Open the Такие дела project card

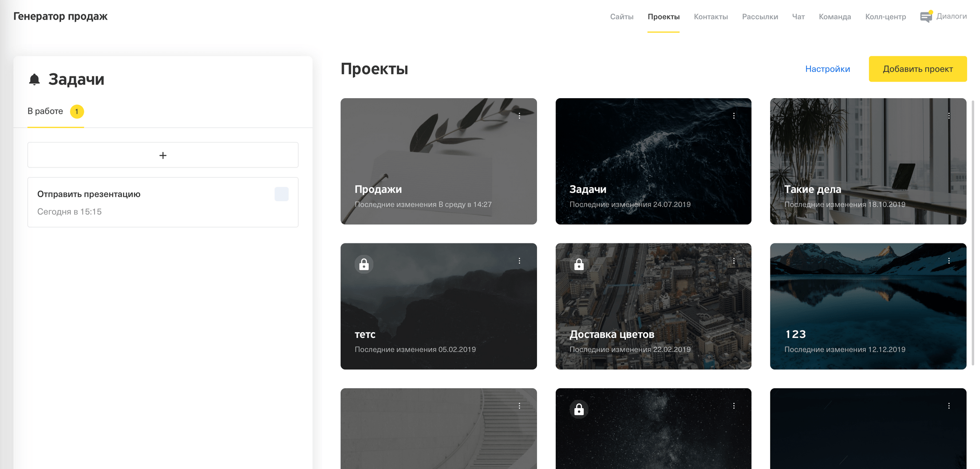pos(868,161)
